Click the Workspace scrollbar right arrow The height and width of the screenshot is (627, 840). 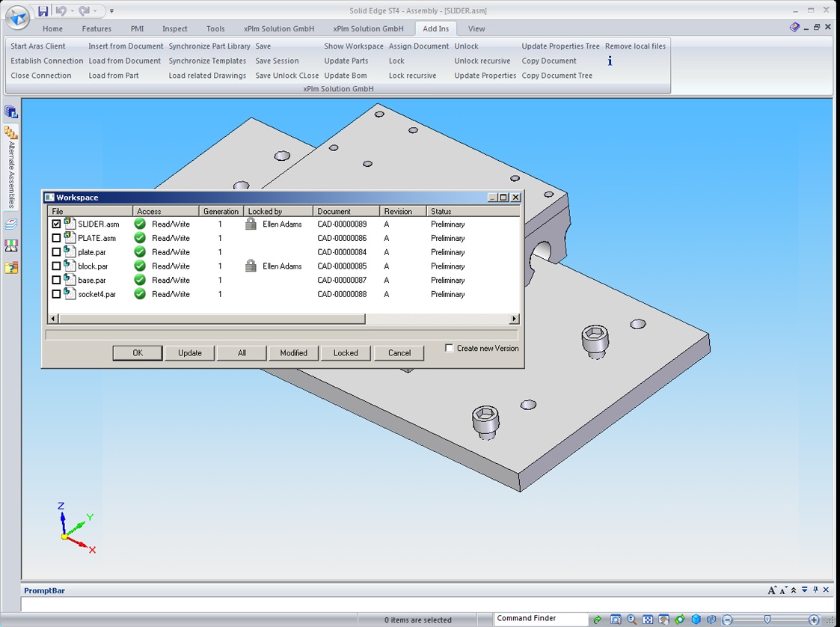514,319
